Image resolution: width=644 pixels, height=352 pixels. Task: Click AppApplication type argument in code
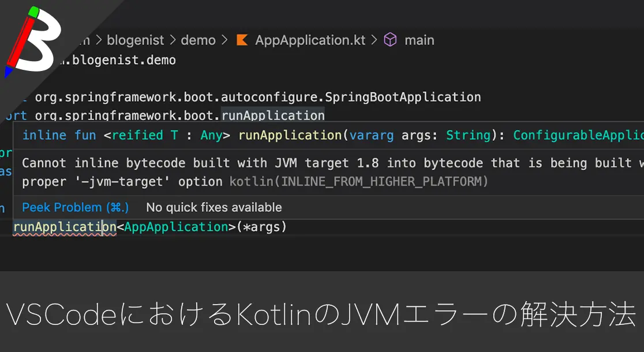click(176, 227)
